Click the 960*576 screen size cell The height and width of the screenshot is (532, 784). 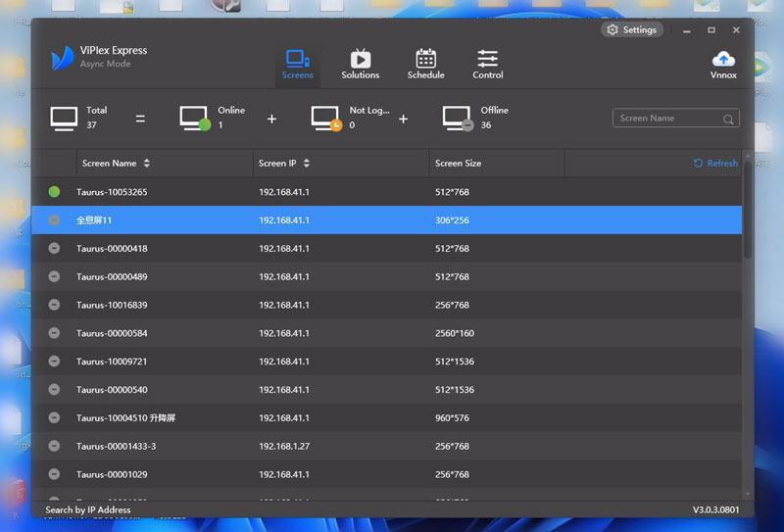pyautogui.click(x=452, y=418)
